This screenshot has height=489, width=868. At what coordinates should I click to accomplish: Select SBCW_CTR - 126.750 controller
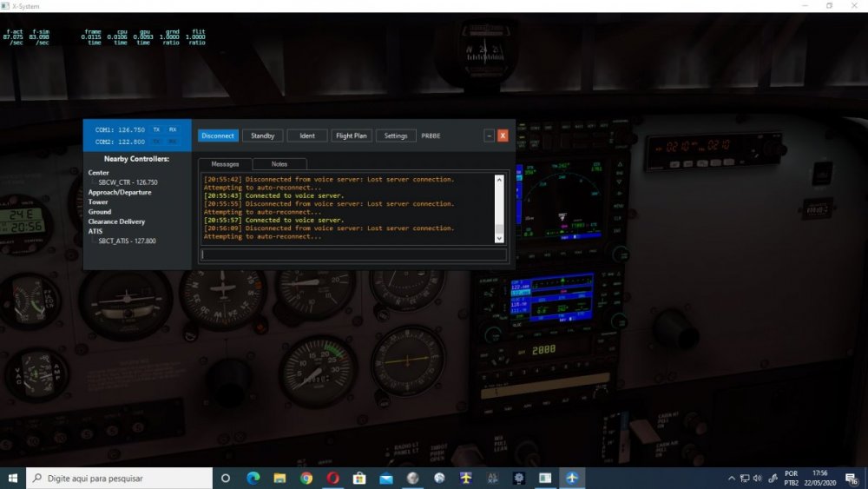(x=128, y=182)
